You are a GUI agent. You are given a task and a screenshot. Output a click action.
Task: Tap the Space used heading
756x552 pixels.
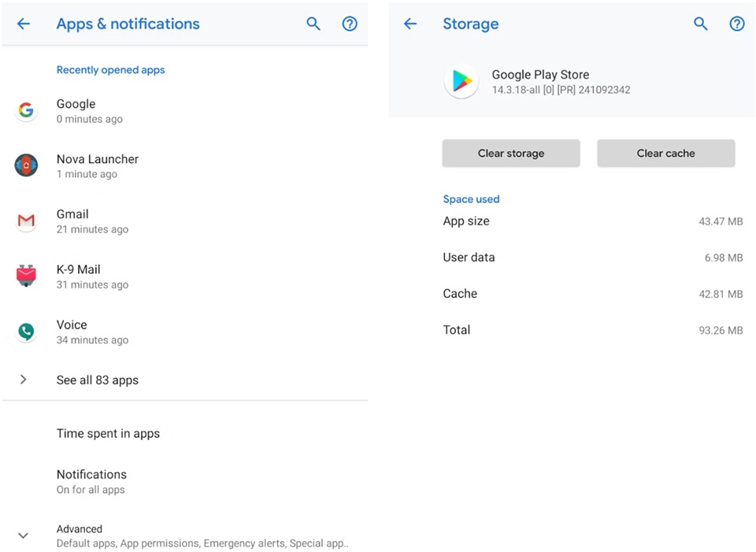click(x=471, y=199)
